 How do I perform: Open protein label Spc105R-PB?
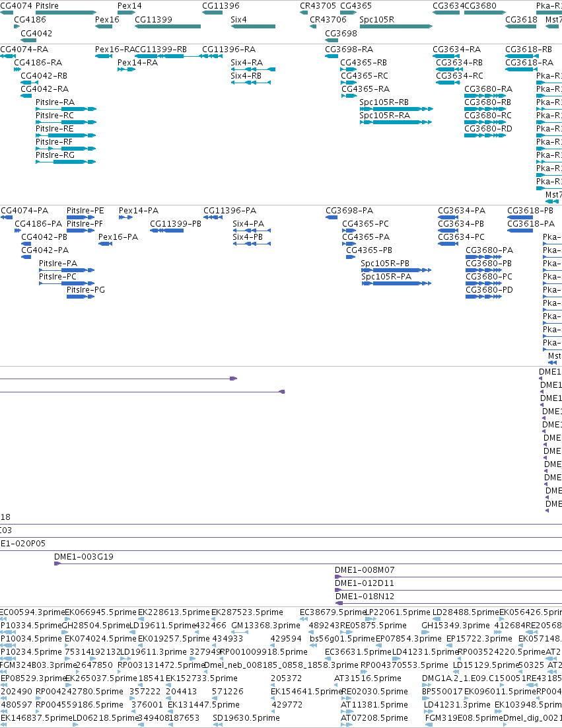click(385, 263)
